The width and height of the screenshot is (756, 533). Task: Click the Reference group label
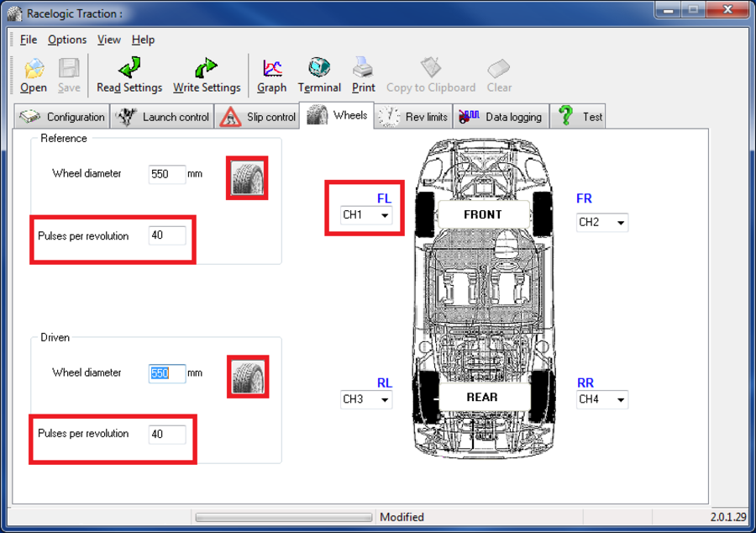tap(64, 139)
